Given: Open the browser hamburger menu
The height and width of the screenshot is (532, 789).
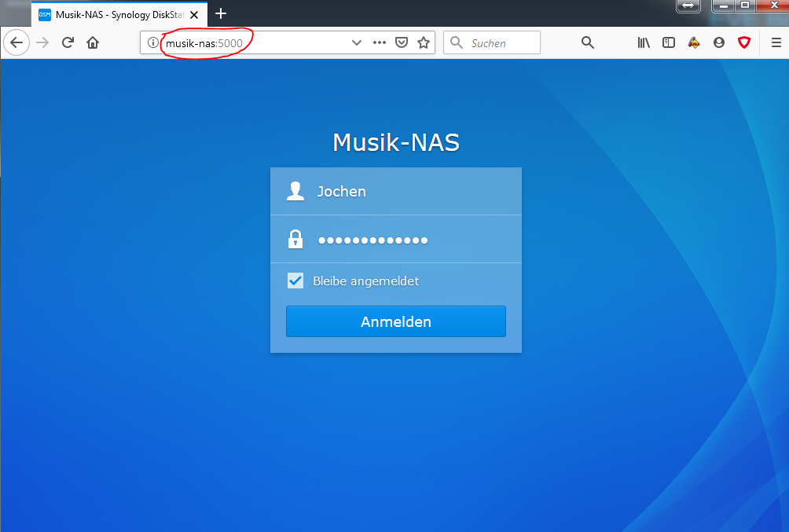Looking at the screenshot, I should [776, 42].
